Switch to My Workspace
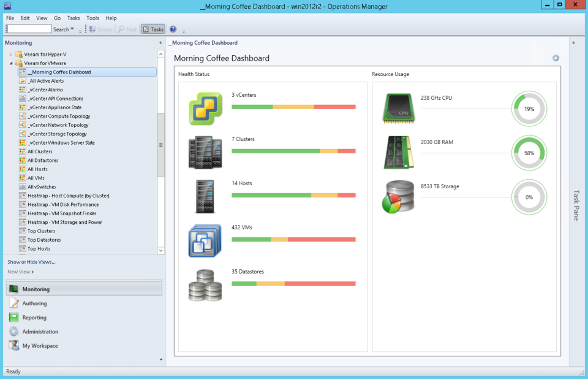This screenshot has height=379, width=588. [x=84, y=345]
